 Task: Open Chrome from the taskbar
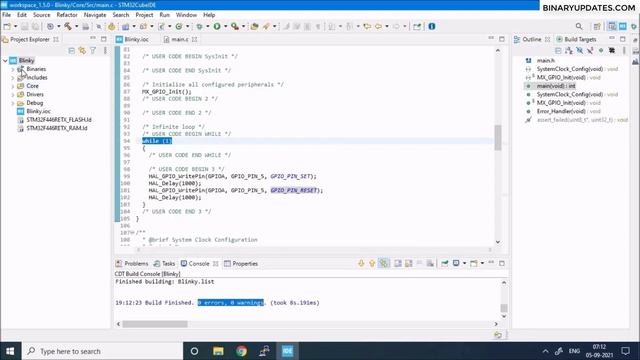(x=241, y=351)
